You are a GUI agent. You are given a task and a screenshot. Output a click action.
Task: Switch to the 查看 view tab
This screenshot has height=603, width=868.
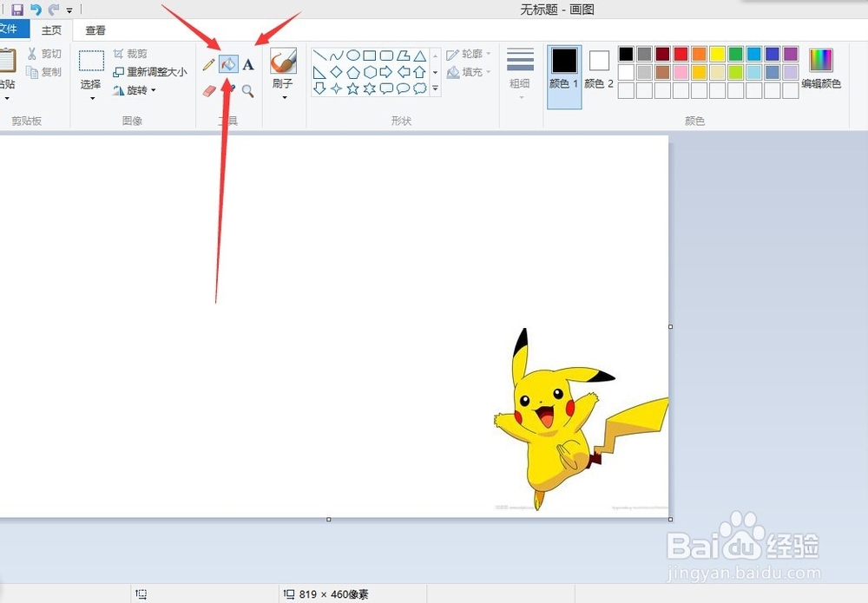95,30
